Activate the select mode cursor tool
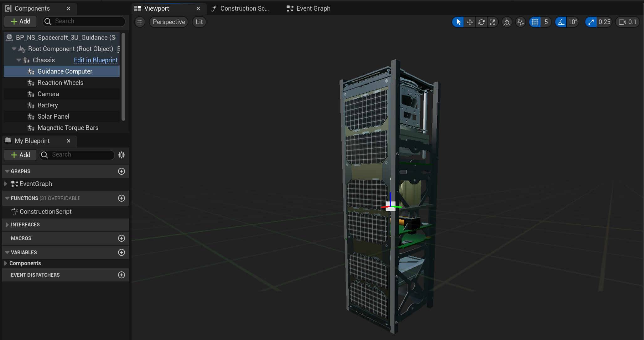 point(458,22)
